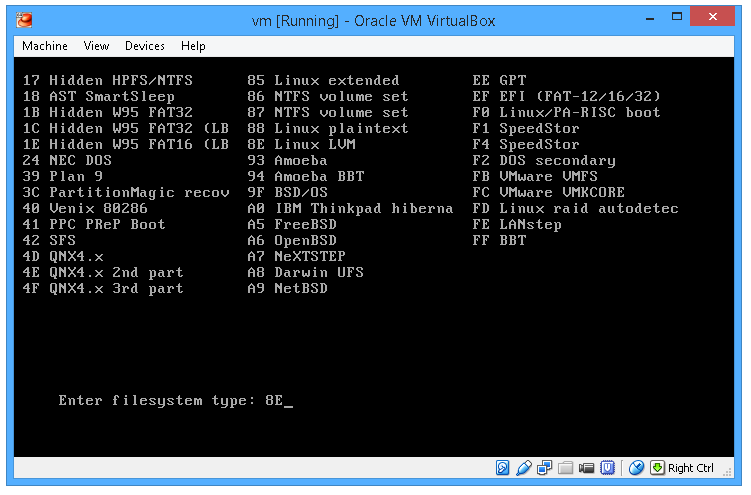Click the VirtualBox app icon in title bar

pyautogui.click(x=24, y=20)
